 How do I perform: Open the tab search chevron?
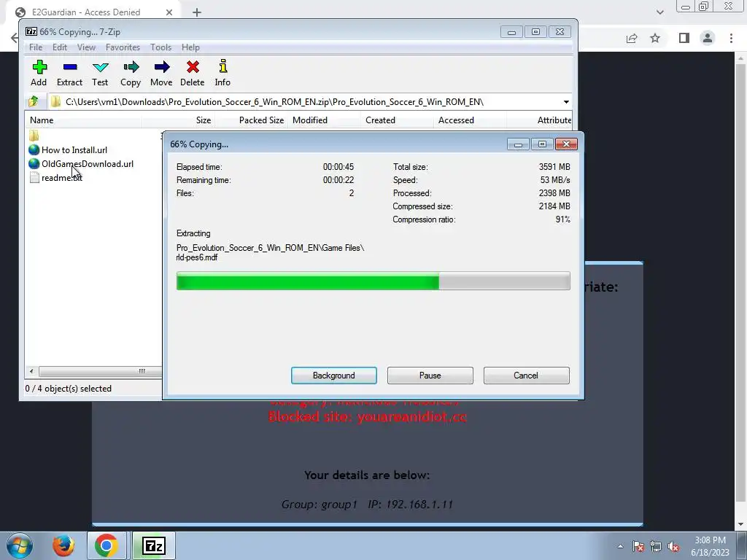[659, 12]
